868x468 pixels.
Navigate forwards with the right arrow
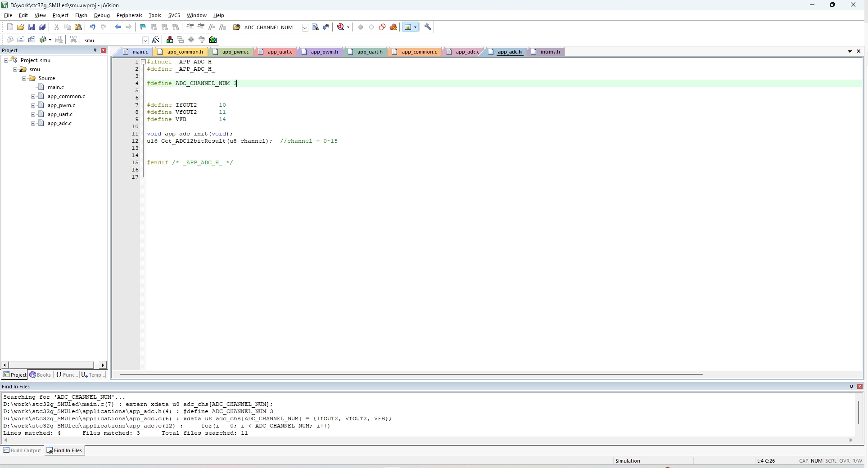click(129, 27)
